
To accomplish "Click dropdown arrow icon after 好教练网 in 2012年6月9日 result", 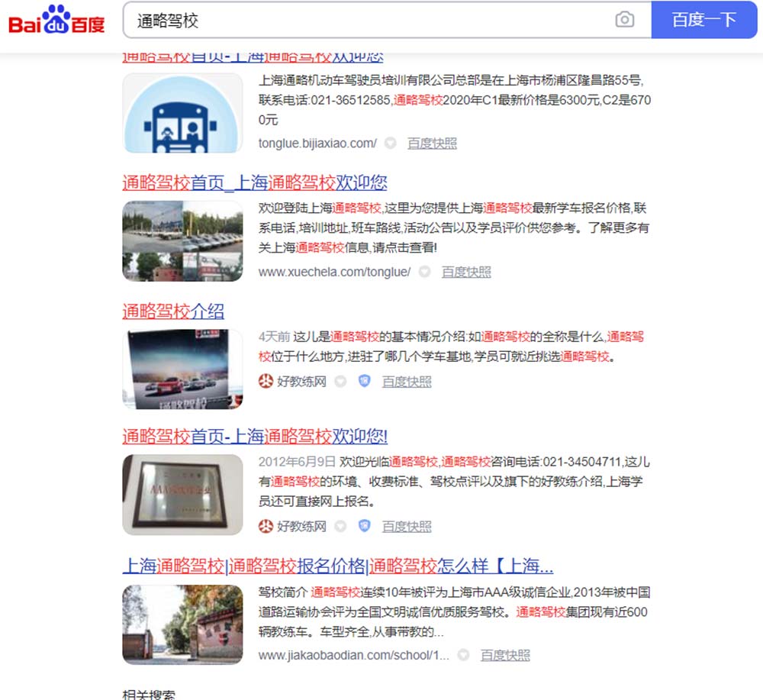I will (x=340, y=526).
